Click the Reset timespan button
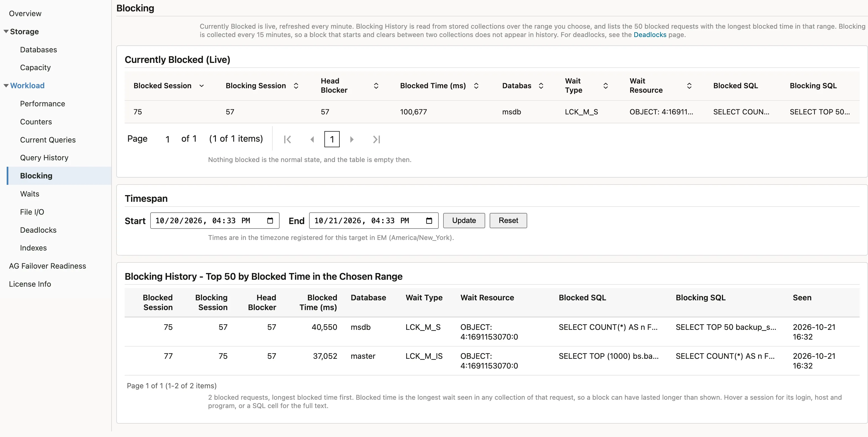 click(508, 220)
